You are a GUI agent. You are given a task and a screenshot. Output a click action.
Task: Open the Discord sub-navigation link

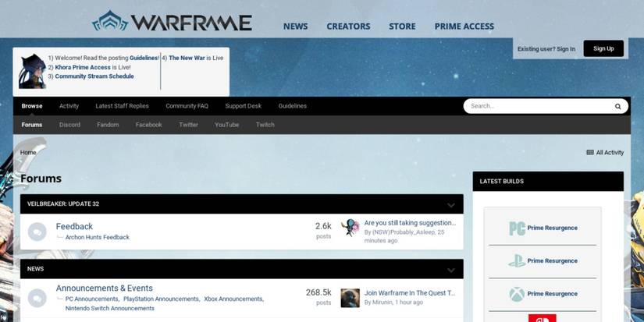(69, 125)
